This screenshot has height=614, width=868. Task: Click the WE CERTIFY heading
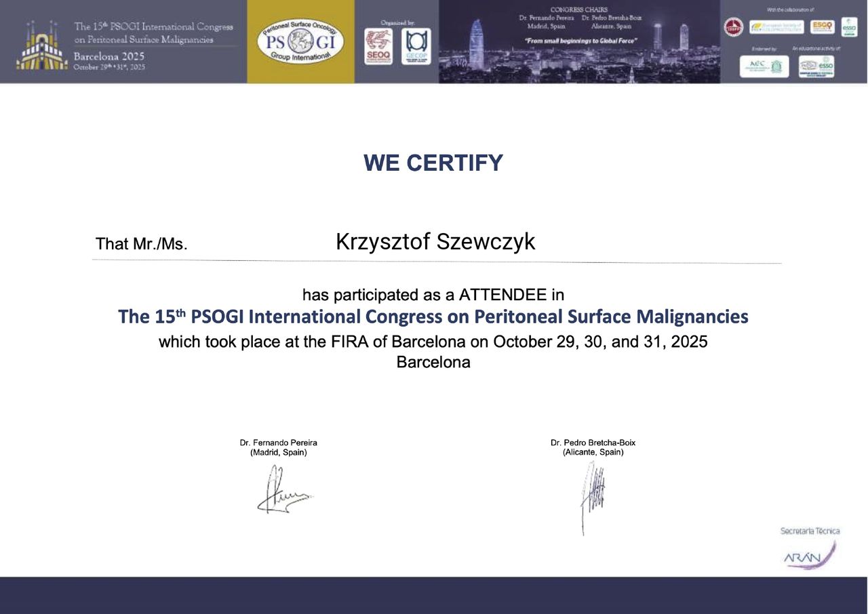point(433,163)
